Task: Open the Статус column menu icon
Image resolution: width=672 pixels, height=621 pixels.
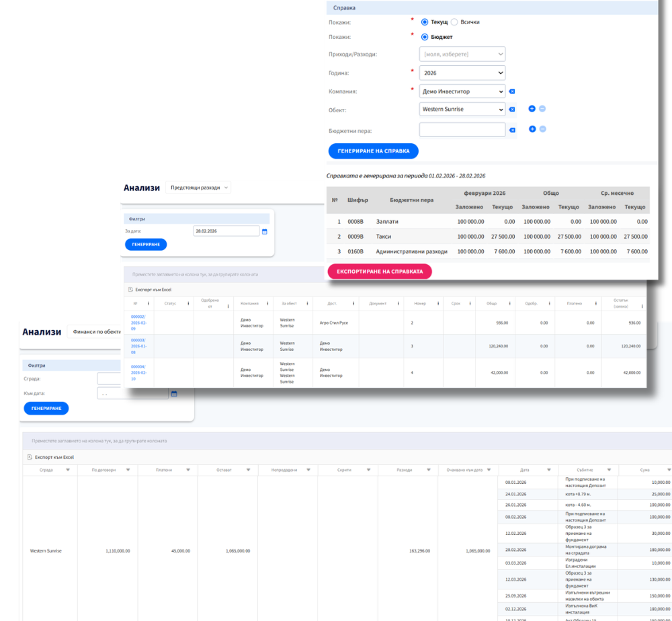Action: tap(187, 303)
